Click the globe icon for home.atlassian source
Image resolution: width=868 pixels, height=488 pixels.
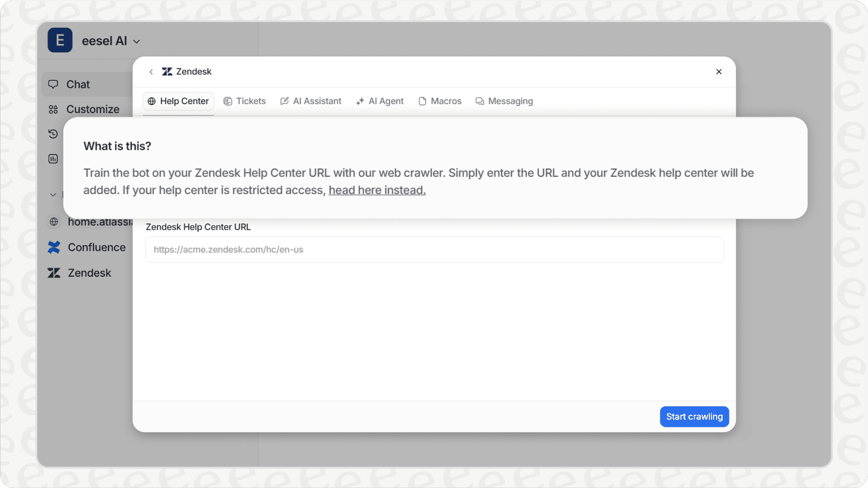click(54, 222)
